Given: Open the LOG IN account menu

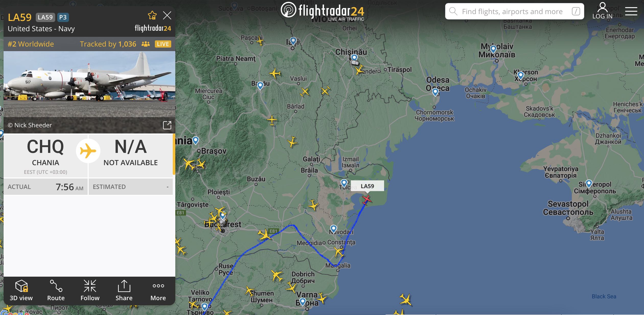Looking at the screenshot, I should [x=602, y=11].
